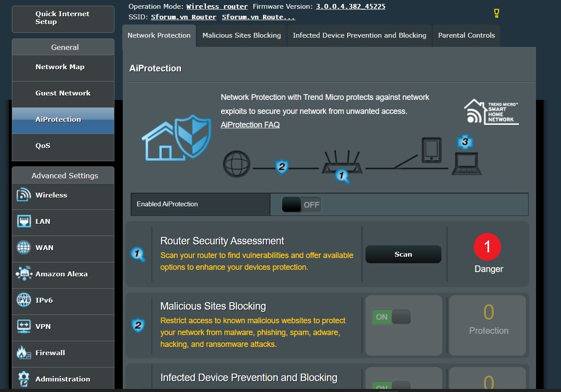
Task: Click the number 2 shield on diagram line
Action: (x=282, y=166)
